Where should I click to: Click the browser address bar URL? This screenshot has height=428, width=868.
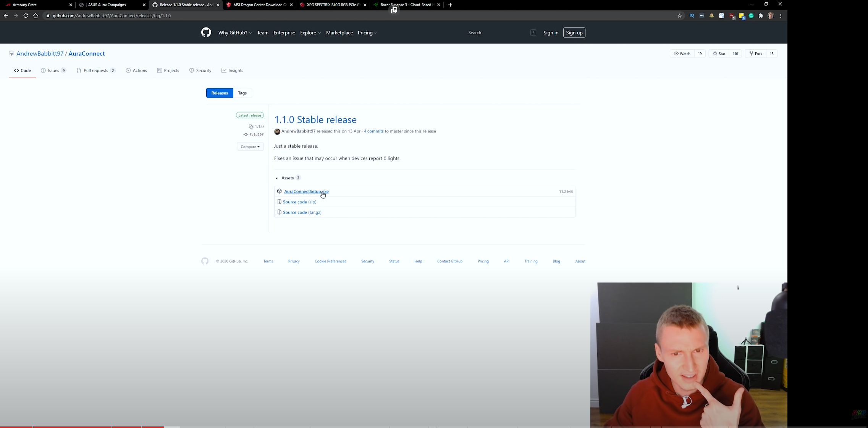point(112,16)
